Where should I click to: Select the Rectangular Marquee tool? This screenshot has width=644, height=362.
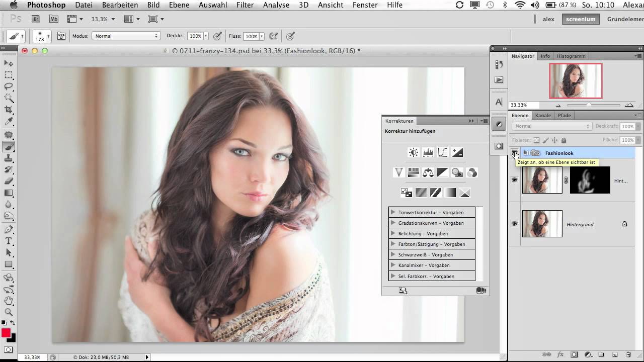(x=9, y=75)
